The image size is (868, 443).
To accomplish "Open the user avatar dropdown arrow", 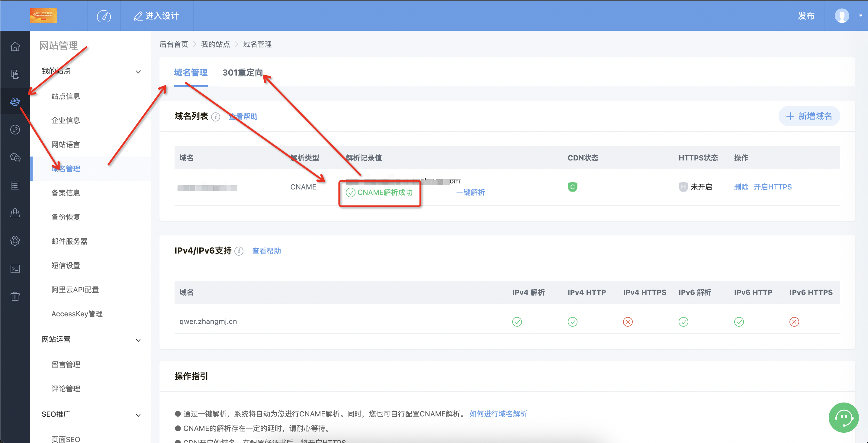I will coord(860,16).
